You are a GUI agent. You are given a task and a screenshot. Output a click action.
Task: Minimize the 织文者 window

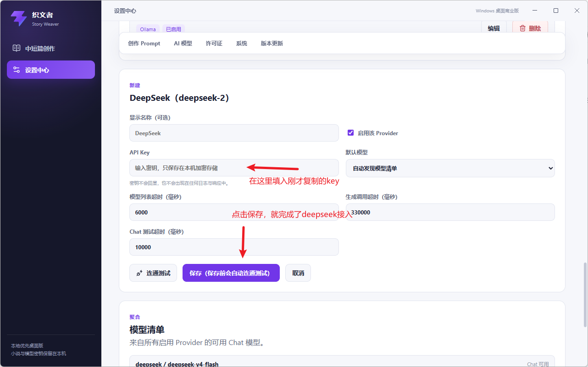pos(535,11)
